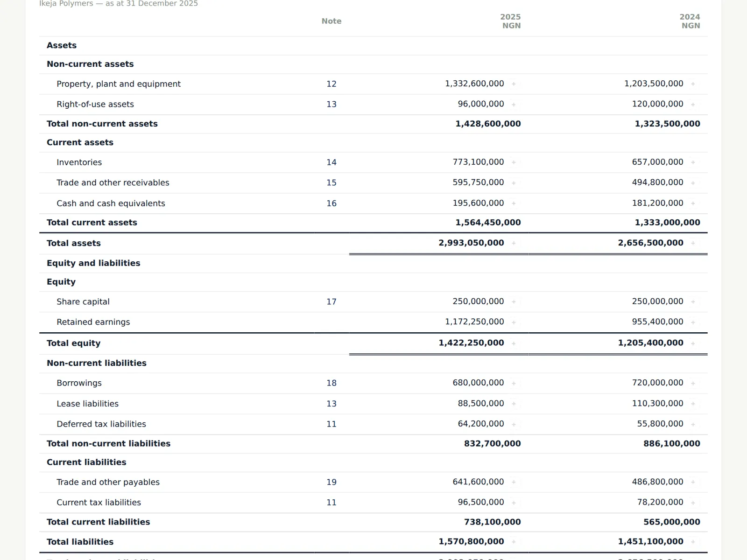Image resolution: width=747 pixels, height=560 pixels.
Task: Click plus icon beside 2024 Trade and other payables
Action: (x=693, y=482)
